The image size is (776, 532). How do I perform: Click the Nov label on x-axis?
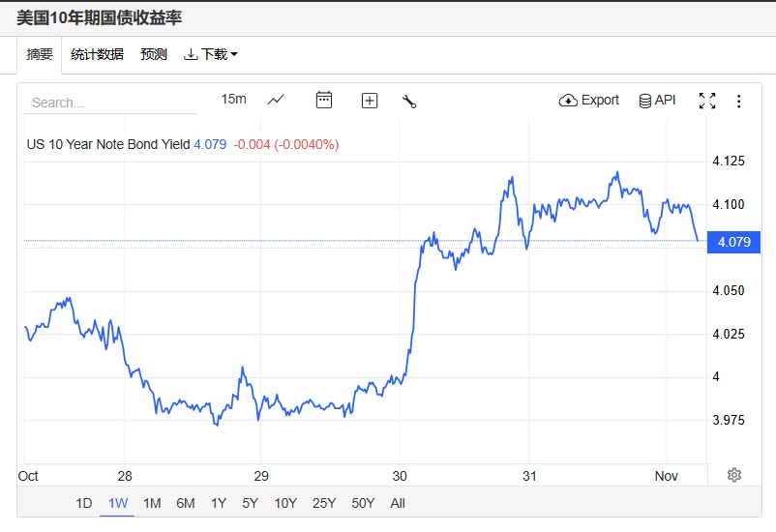point(666,476)
